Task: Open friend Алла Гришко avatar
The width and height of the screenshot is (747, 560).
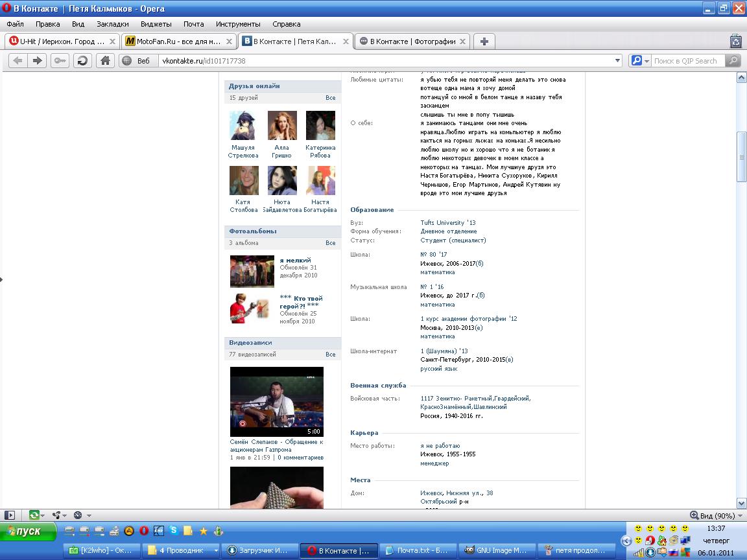Action: point(282,125)
